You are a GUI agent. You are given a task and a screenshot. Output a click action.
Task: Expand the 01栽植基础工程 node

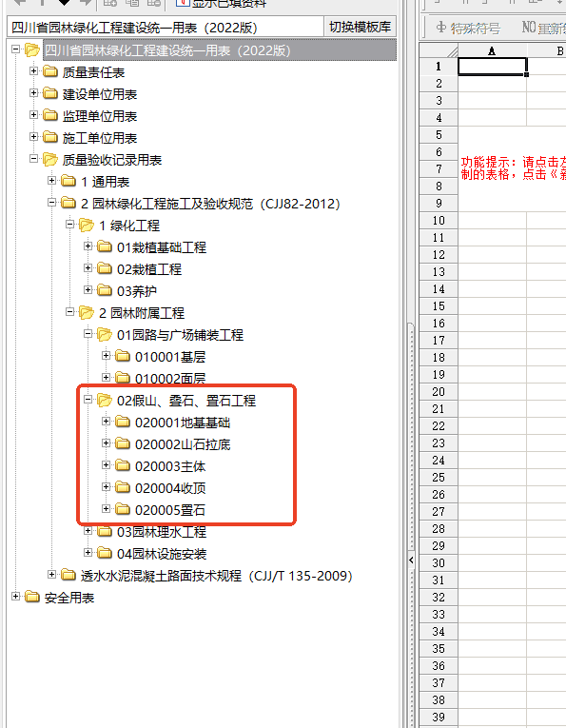point(88,246)
